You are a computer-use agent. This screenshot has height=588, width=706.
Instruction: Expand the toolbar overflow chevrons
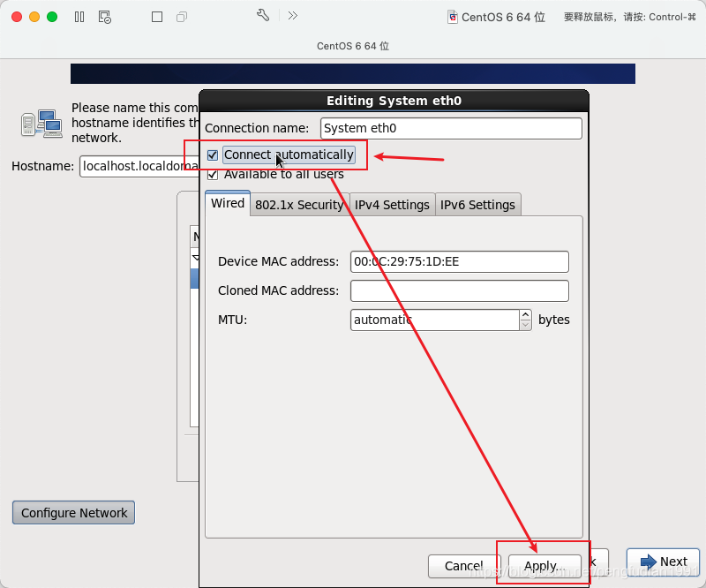(x=293, y=16)
